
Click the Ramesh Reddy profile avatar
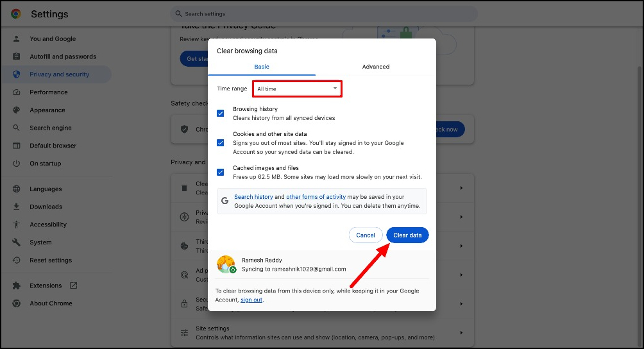(226, 264)
